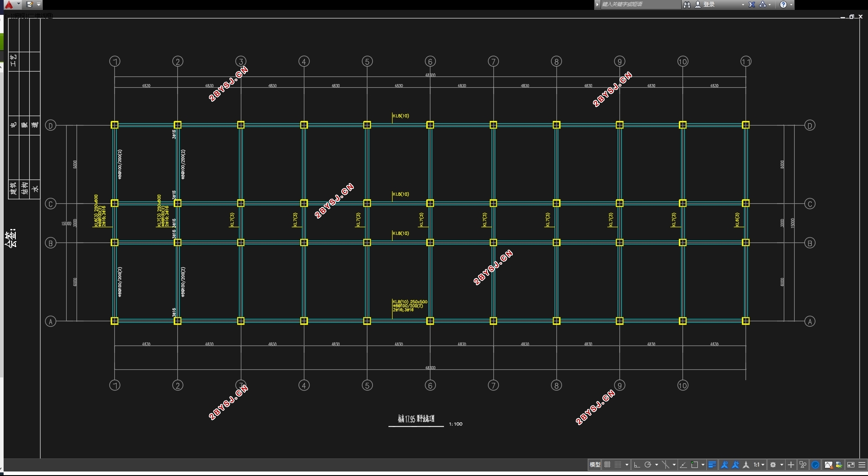This screenshot has width=868, height=476.
Task: Click the grey annotation scale icon
Action: click(x=746, y=465)
